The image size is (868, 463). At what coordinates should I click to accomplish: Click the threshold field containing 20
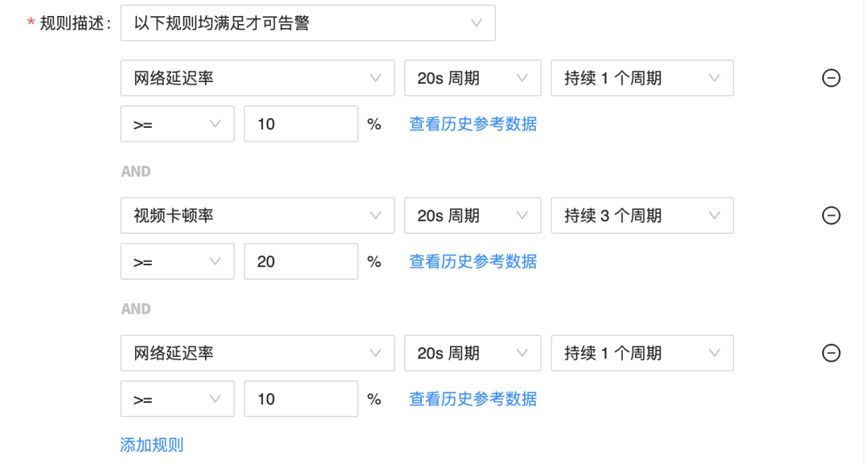tap(301, 261)
